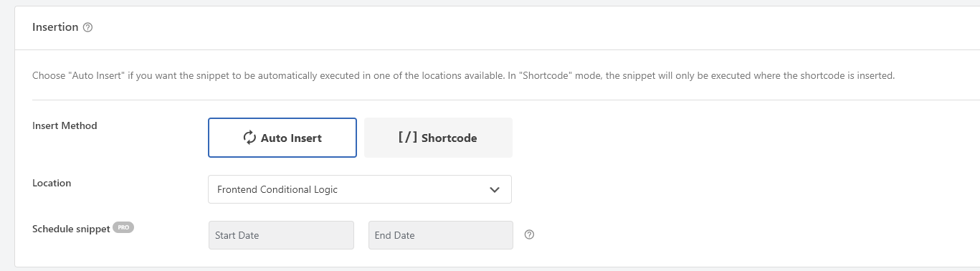The height and width of the screenshot is (271, 980).
Task: Click the chevron arrow in Location dropdown
Action: [x=494, y=189]
